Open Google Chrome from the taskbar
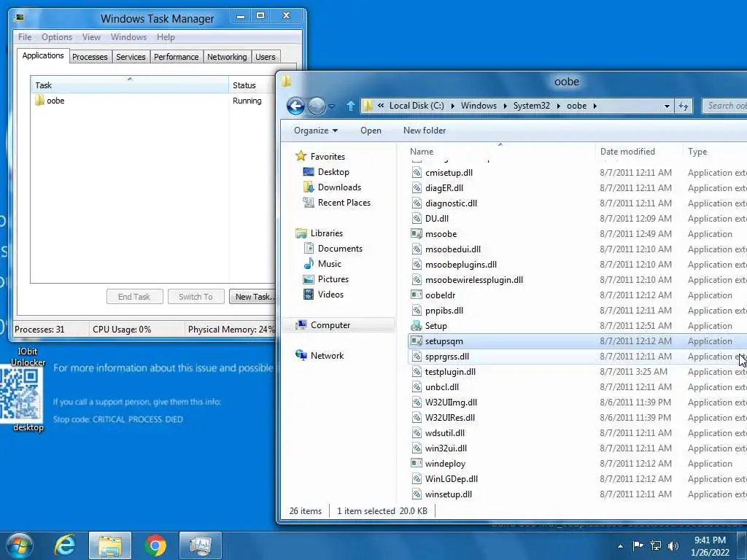The width and height of the screenshot is (747, 560). (155, 545)
